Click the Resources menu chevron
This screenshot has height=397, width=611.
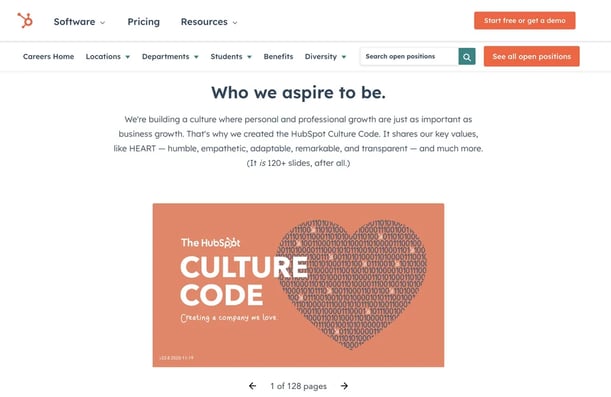click(x=235, y=23)
